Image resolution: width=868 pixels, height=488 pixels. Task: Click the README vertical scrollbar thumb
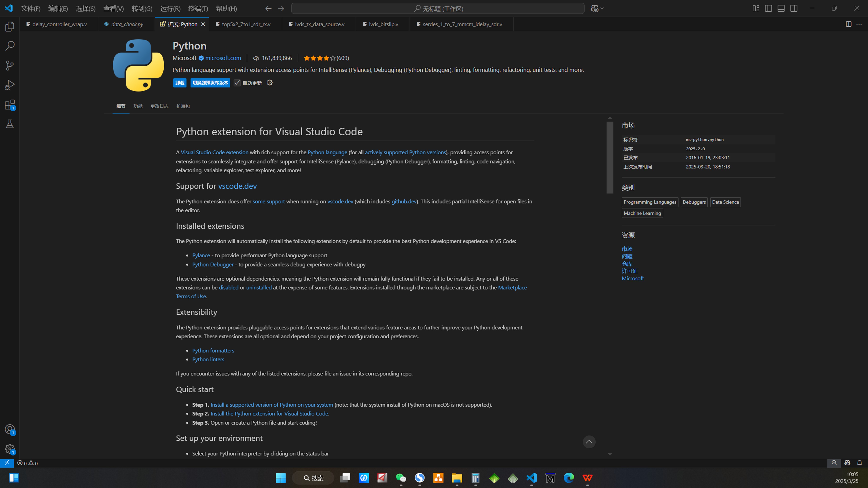(x=610, y=158)
